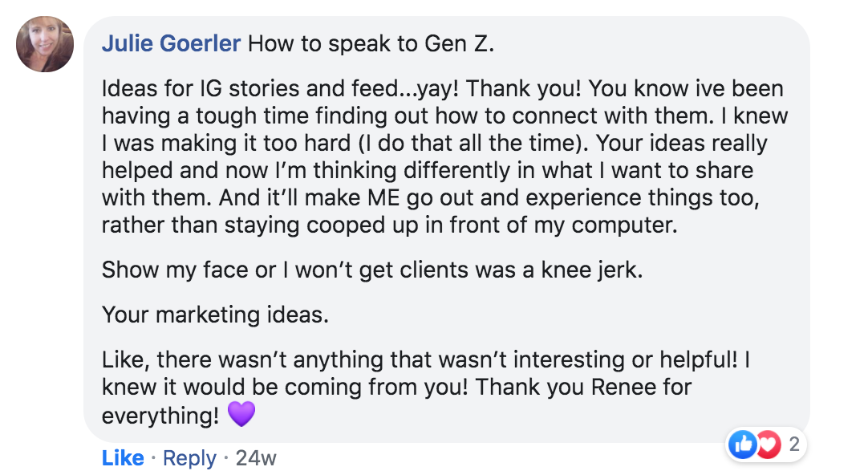Click the word "everything!" before the heart
This screenshot has width=868, height=475.
tap(160, 416)
